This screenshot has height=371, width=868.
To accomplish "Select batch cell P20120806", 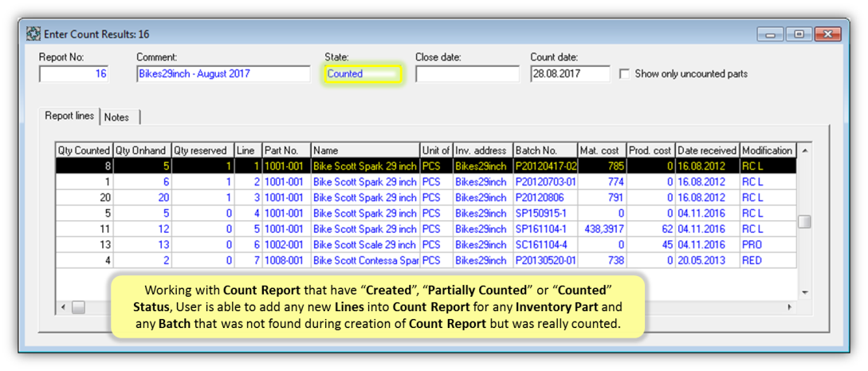I will point(545,197).
